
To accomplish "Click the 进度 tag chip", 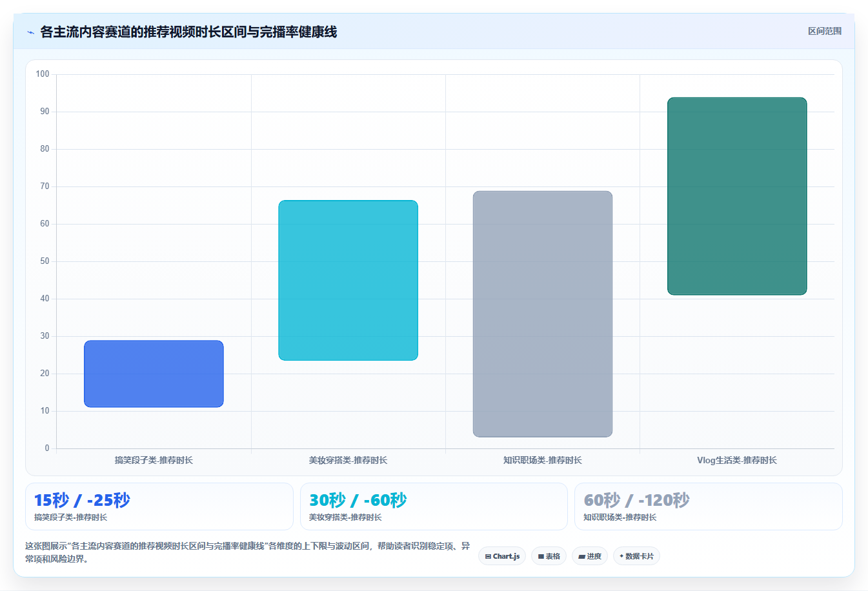I will coord(590,556).
